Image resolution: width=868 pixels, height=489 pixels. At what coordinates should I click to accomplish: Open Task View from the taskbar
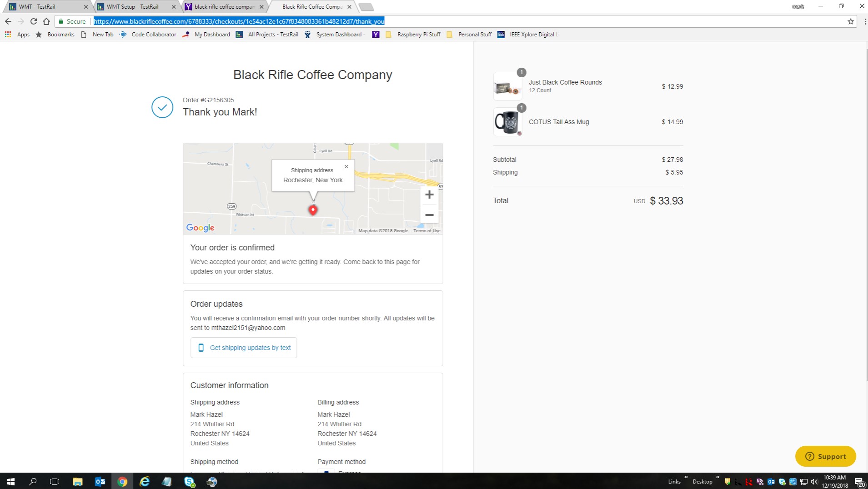tap(55, 481)
